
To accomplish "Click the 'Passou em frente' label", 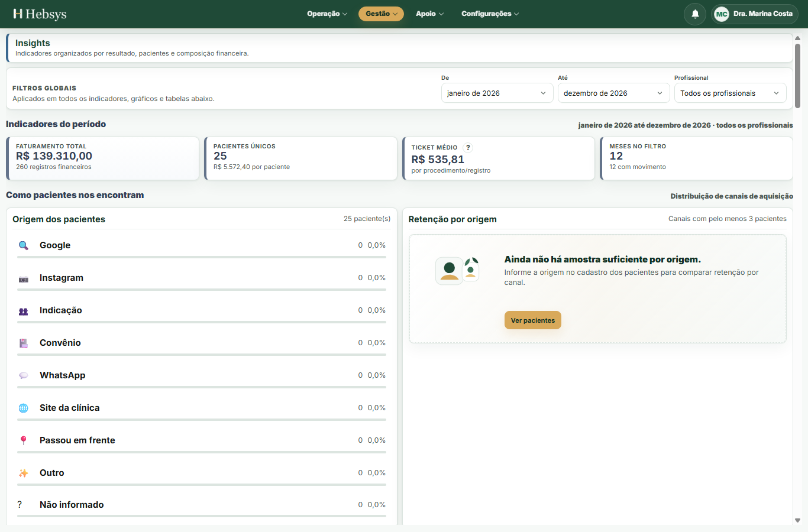I will point(77,440).
